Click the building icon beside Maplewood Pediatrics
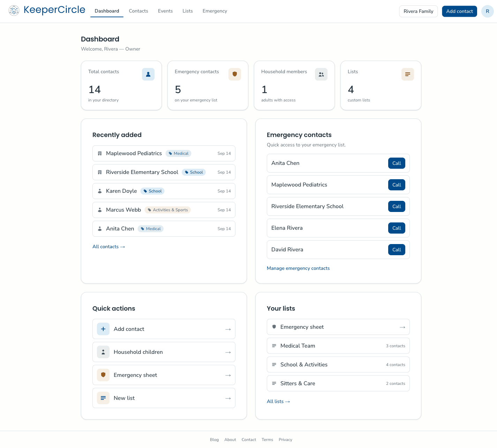 100,153
